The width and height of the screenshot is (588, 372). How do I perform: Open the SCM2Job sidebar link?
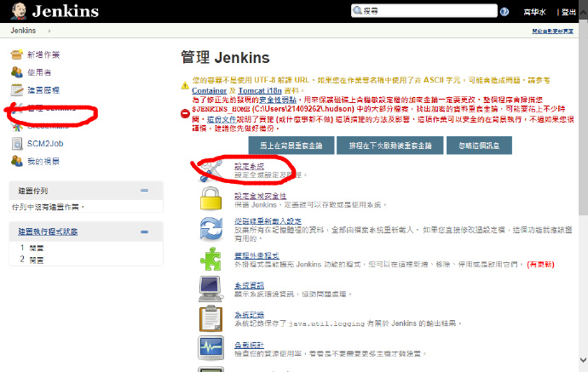tap(45, 144)
